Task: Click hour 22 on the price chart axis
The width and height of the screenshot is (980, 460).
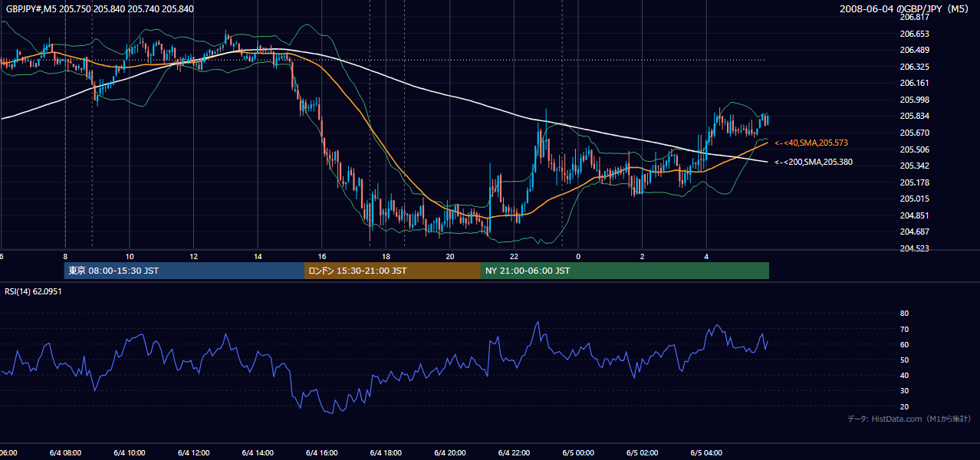Action: 515,257
